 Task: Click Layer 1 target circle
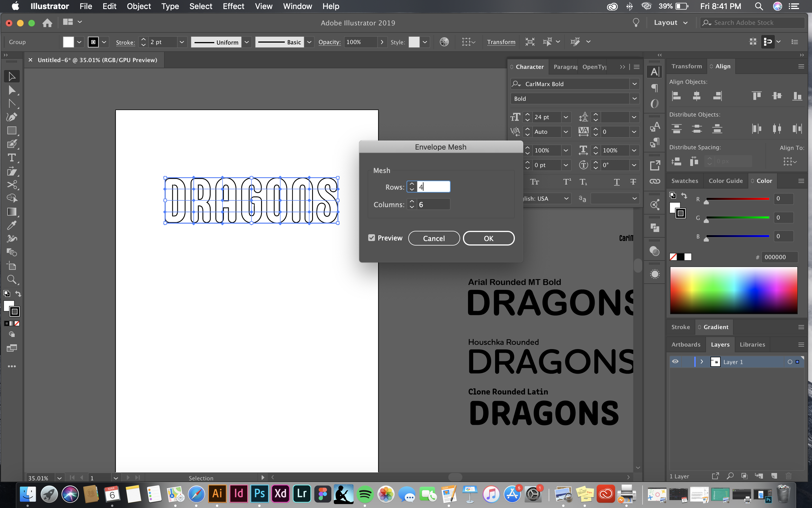pyautogui.click(x=790, y=362)
